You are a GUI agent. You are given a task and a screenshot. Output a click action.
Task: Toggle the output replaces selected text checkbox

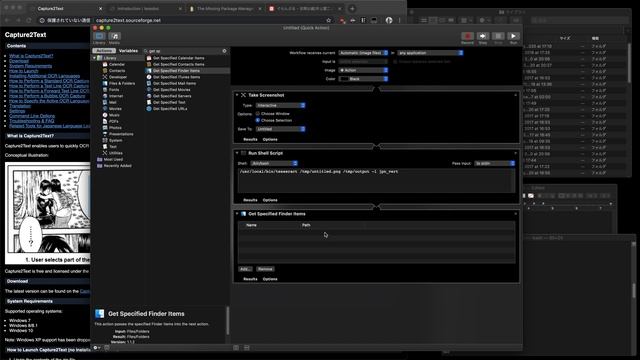395,62
